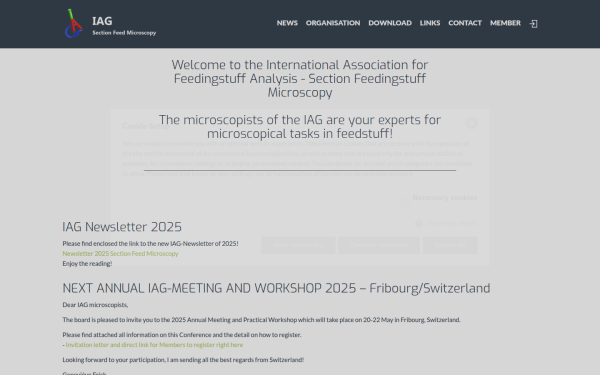Screen dimensions: 600x375
Task: Open the MEMBER menu
Action: 505,23
